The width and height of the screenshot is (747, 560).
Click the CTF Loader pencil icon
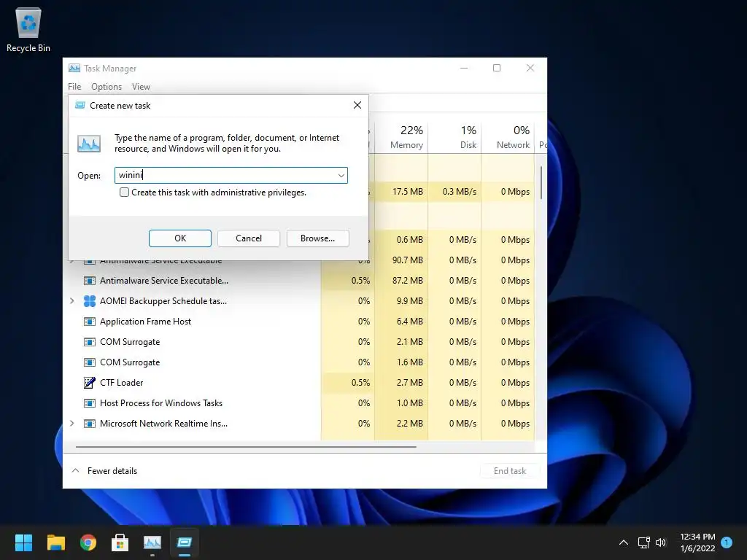pyautogui.click(x=90, y=382)
